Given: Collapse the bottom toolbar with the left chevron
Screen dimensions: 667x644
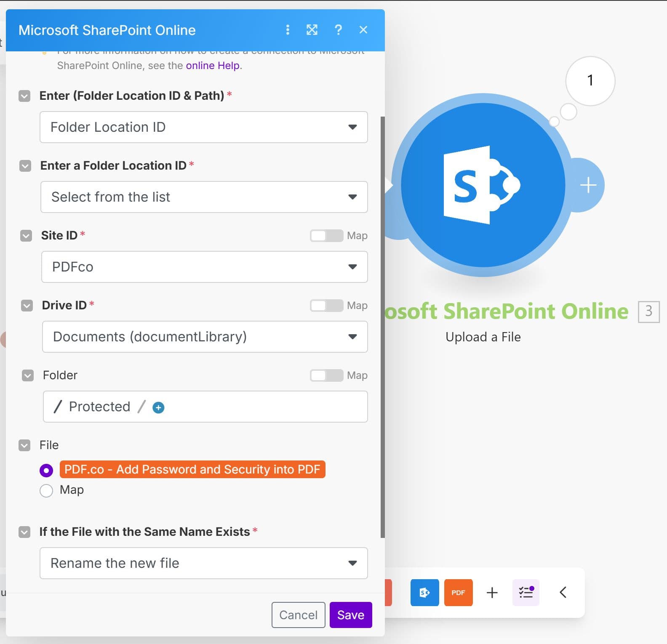Looking at the screenshot, I should click(x=563, y=593).
